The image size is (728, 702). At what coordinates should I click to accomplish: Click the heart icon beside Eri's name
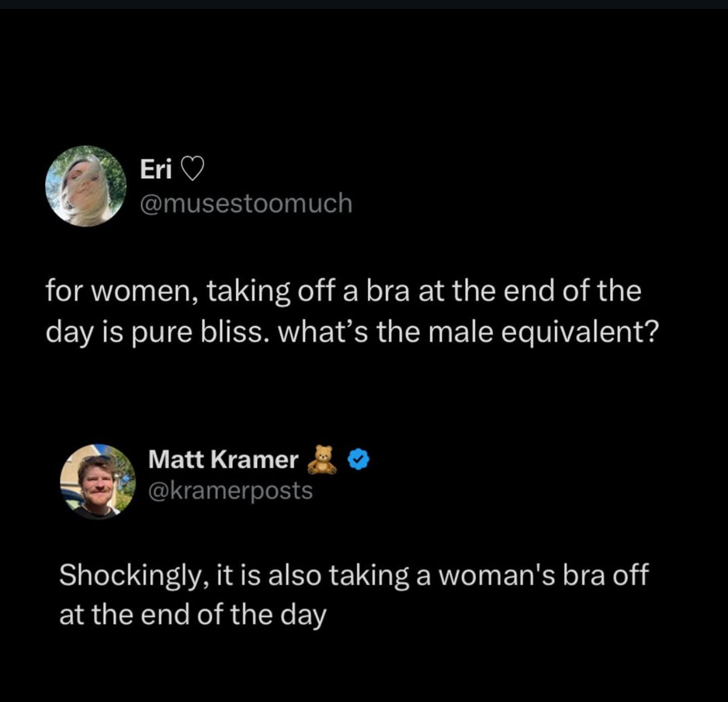[192, 169]
